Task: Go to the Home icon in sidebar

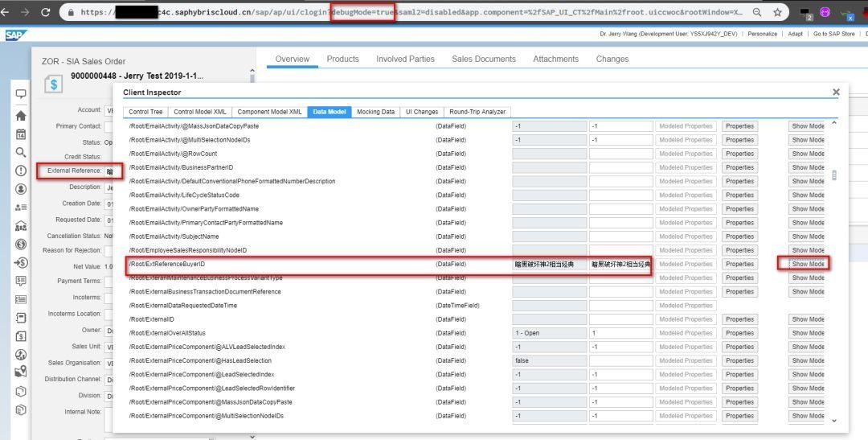Action: 20,115
